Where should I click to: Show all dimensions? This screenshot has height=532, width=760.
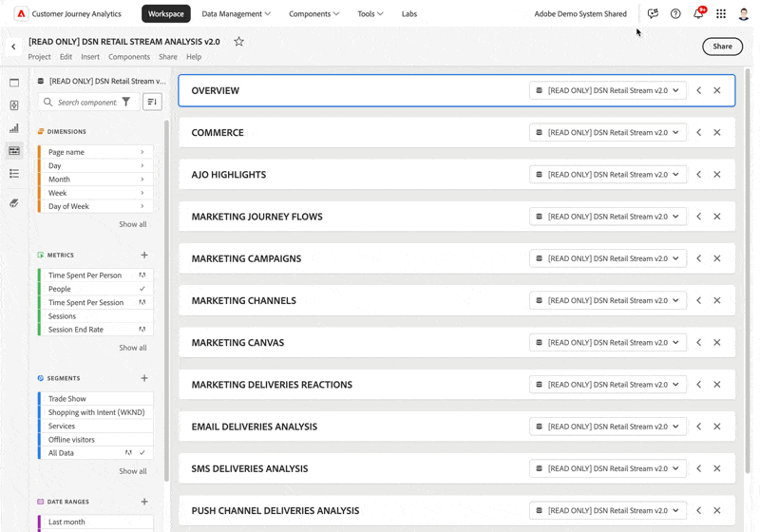tap(133, 224)
